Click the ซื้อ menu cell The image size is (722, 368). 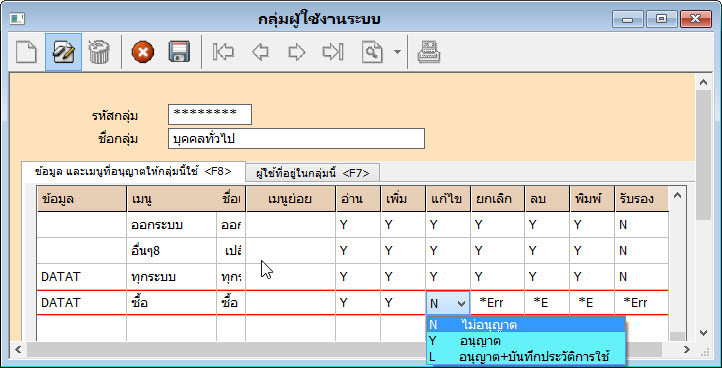pos(171,303)
